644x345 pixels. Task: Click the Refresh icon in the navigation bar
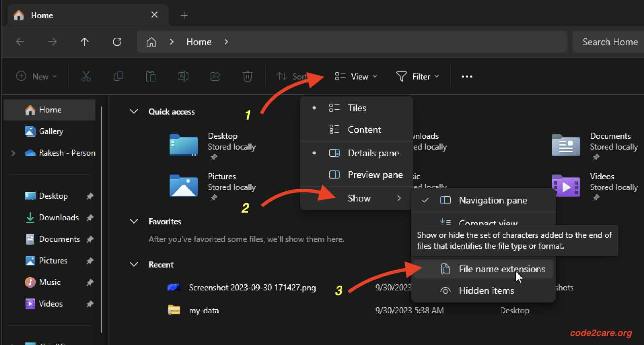pos(117,42)
